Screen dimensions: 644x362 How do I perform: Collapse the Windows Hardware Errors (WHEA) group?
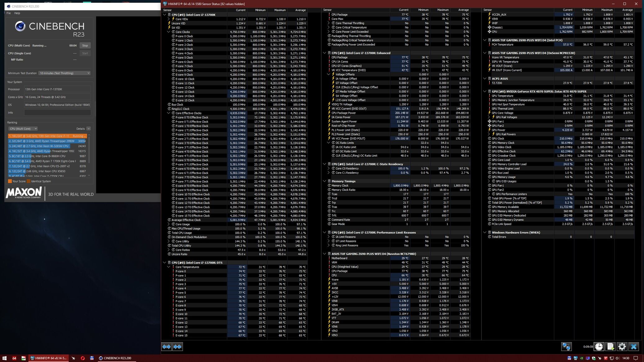point(485,232)
